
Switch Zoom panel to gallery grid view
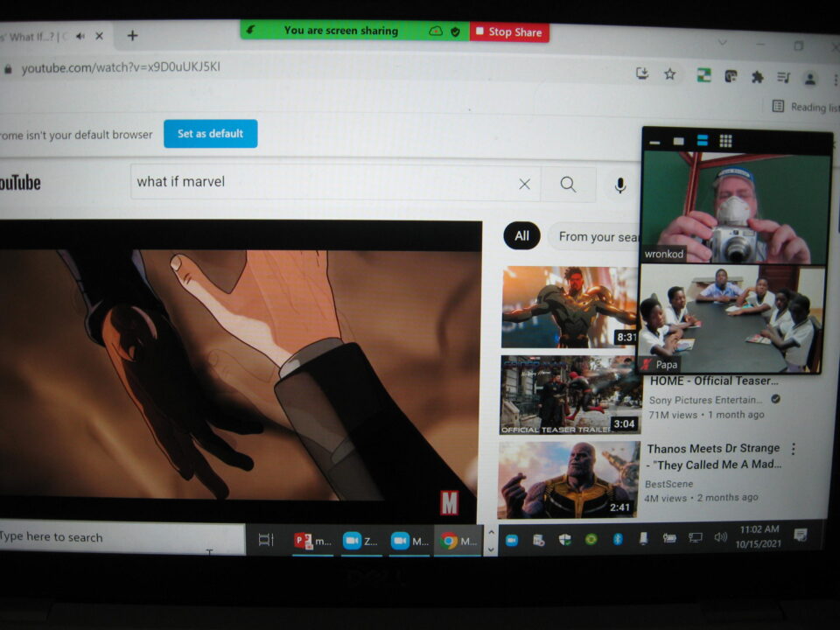[x=725, y=141]
